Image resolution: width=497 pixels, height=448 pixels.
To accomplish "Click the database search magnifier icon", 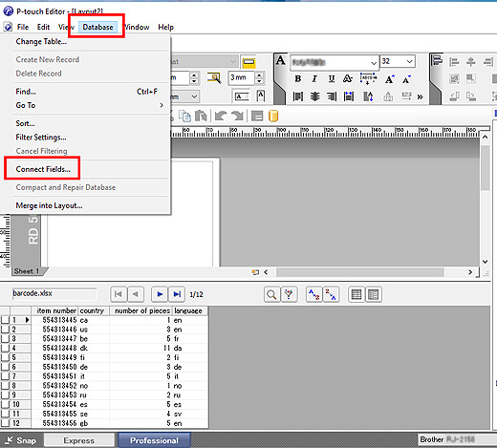I will 271,294.
